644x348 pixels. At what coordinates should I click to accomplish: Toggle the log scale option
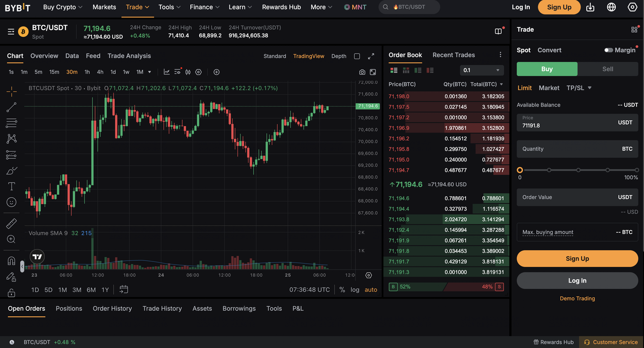tap(355, 290)
